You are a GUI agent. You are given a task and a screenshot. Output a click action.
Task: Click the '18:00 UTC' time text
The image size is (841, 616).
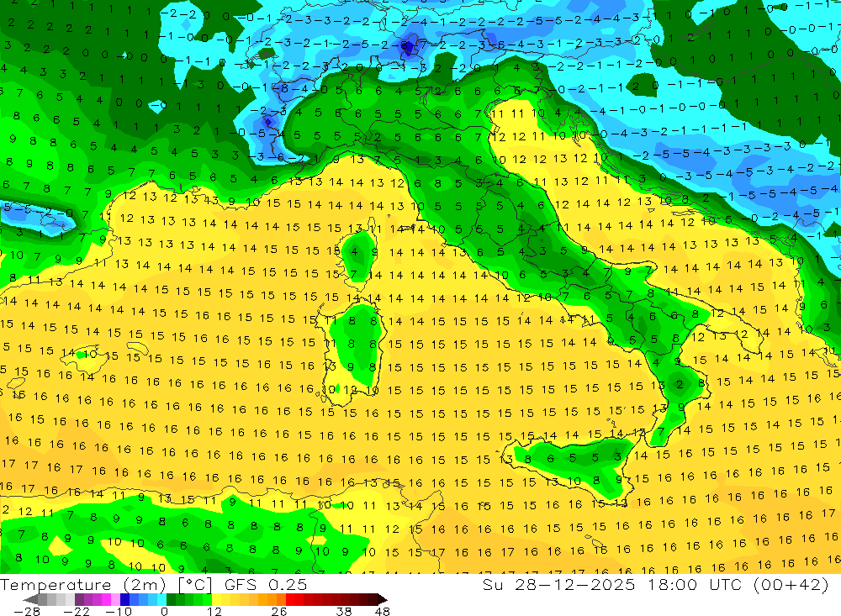pyautogui.click(x=697, y=585)
